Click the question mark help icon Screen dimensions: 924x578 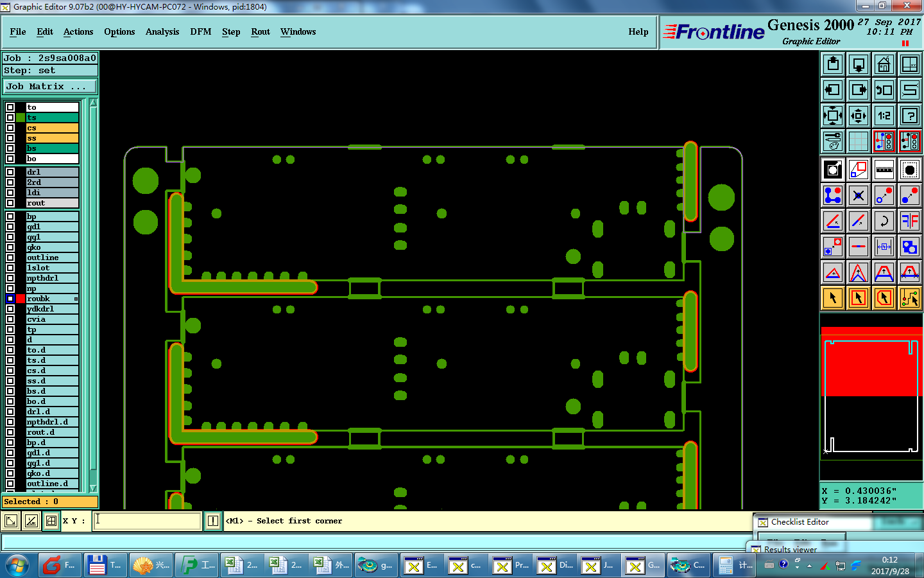pyautogui.click(x=910, y=116)
